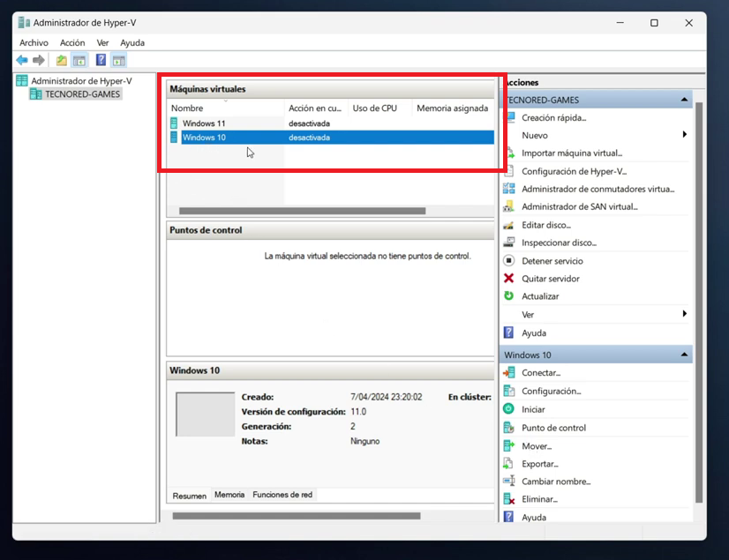Viewport: 729px width, 560px height.
Task: Open the Acción menu
Action: 72,42
